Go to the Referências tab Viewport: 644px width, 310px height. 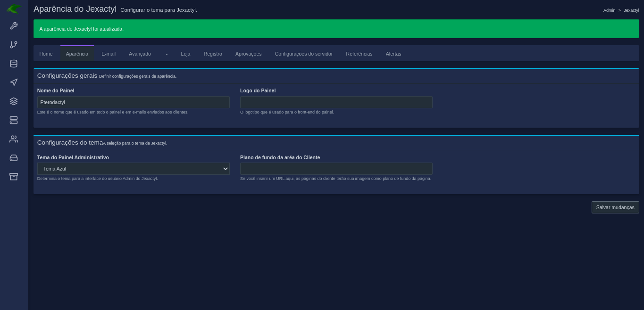[x=359, y=54]
